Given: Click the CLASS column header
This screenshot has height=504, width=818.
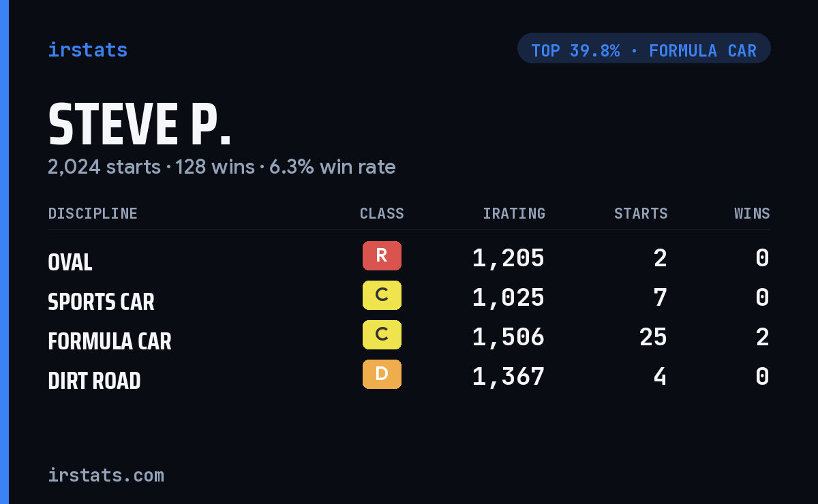Looking at the screenshot, I should [382, 214].
